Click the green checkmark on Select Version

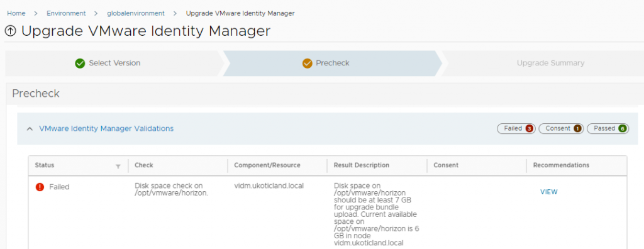click(x=80, y=64)
